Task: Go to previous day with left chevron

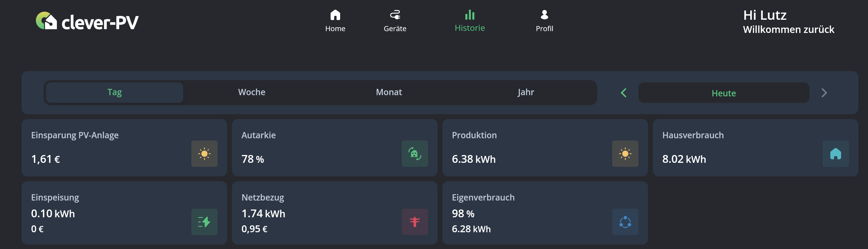Action: pos(624,93)
